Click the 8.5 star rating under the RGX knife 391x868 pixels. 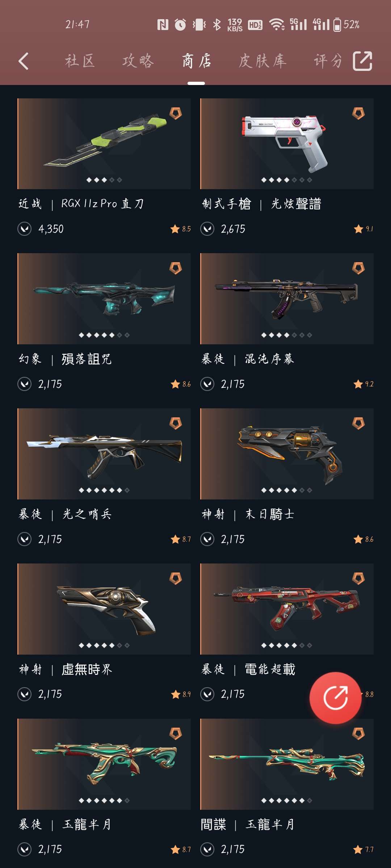[181, 229]
